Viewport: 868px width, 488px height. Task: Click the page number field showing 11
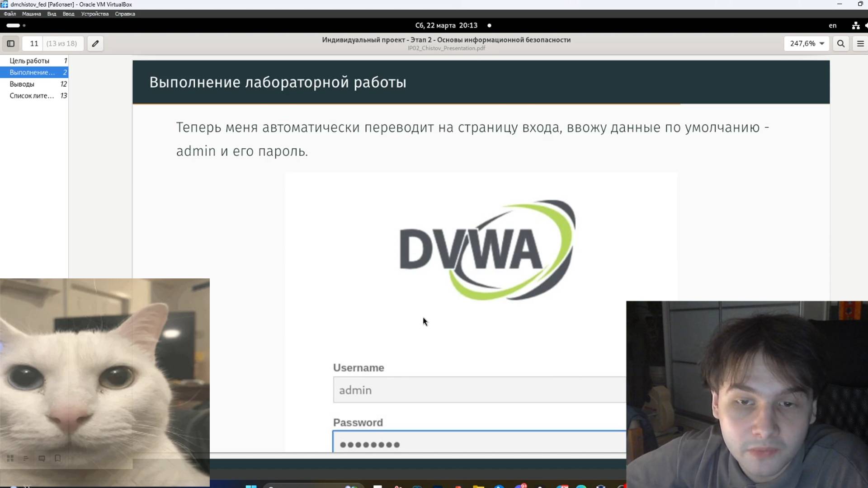tap(34, 44)
